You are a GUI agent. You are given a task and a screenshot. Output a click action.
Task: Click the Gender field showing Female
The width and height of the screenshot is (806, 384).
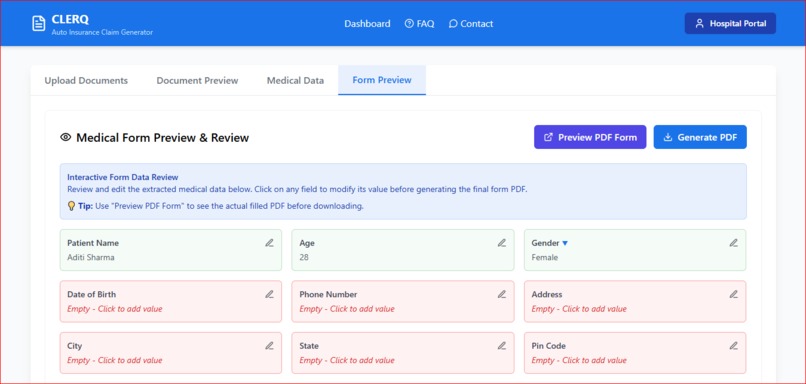pyautogui.click(x=635, y=250)
